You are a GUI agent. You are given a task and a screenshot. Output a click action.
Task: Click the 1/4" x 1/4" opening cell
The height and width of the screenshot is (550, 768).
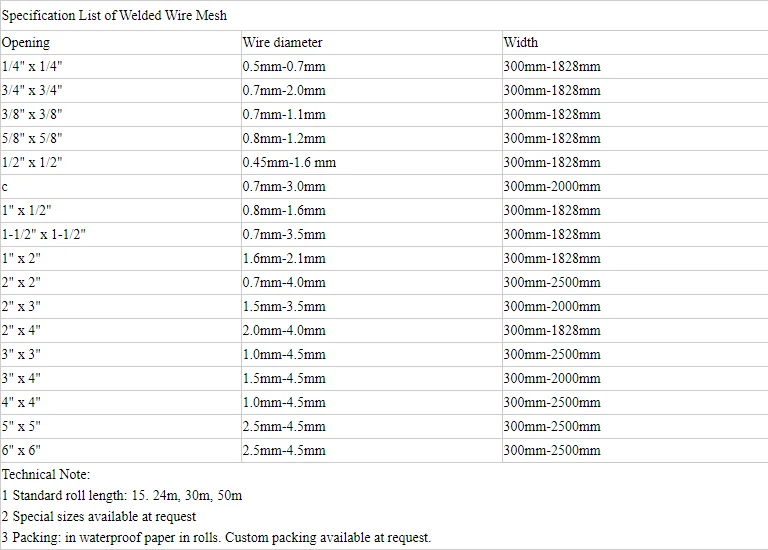33,66
